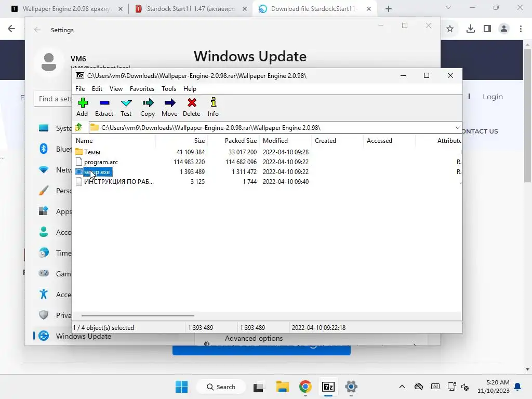Open the Windows Start button
The image size is (532, 399).
(x=181, y=387)
